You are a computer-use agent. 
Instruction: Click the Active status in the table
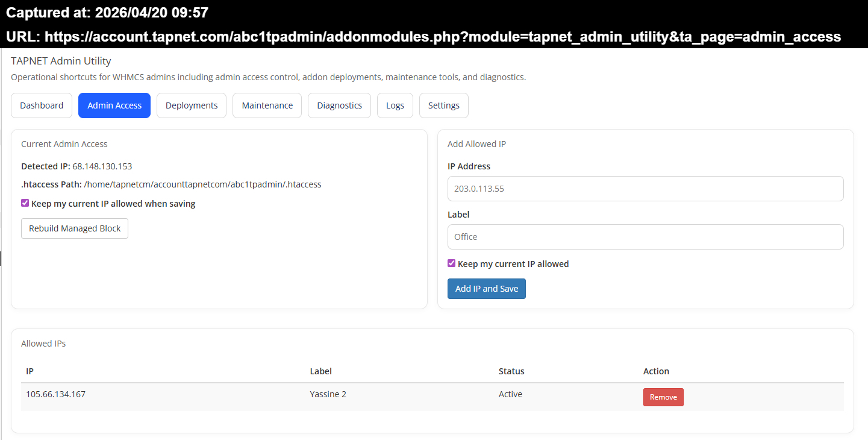pos(510,394)
